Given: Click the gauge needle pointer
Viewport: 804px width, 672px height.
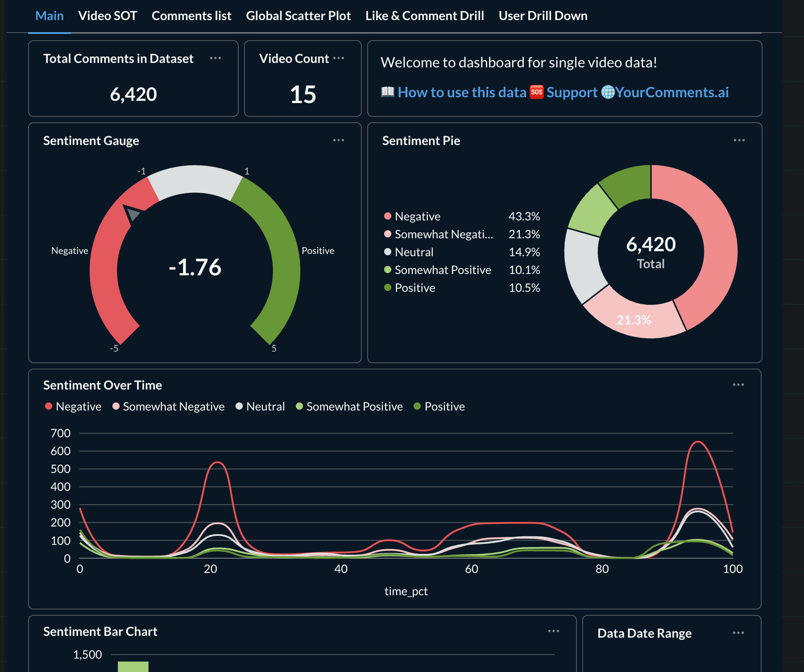Looking at the screenshot, I should tap(132, 214).
